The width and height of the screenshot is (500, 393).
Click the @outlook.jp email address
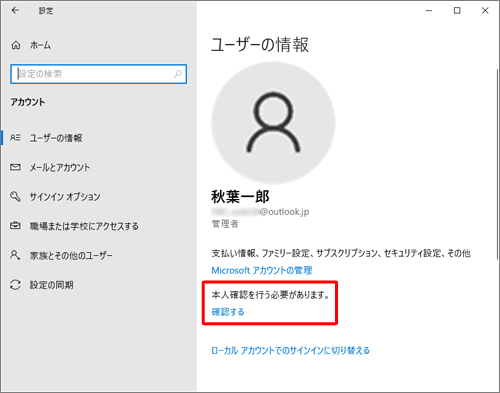point(260,212)
